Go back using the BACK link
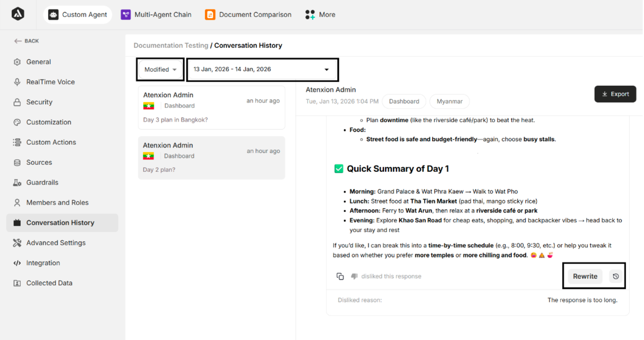644x340 pixels. (26, 41)
